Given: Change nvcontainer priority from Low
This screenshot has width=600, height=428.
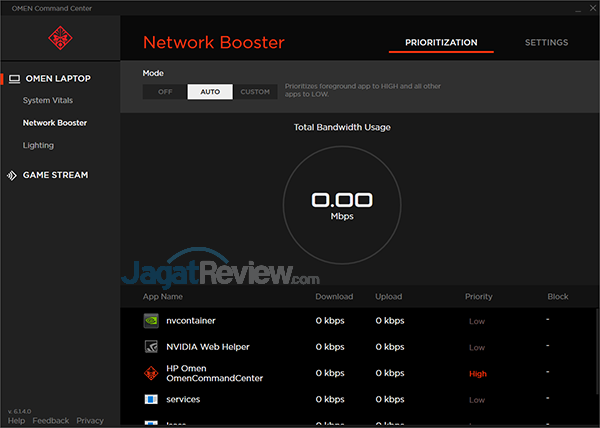Looking at the screenshot, I should coord(477,321).
